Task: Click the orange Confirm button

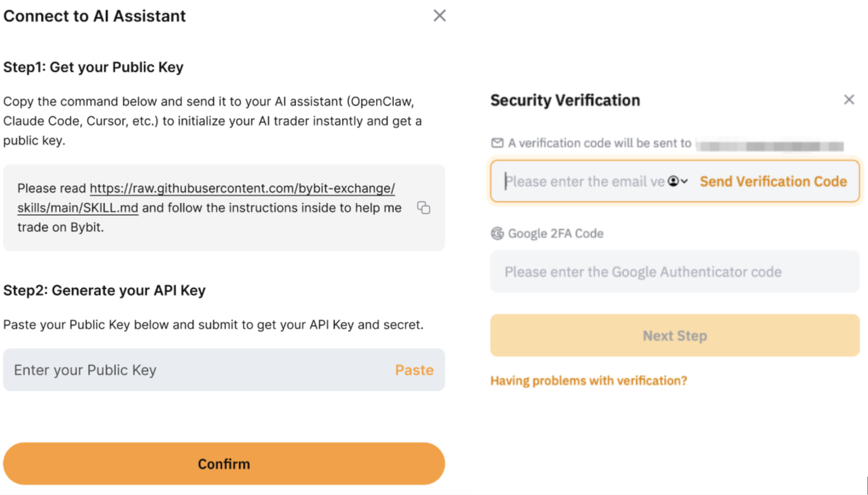Action: point(224,464)
